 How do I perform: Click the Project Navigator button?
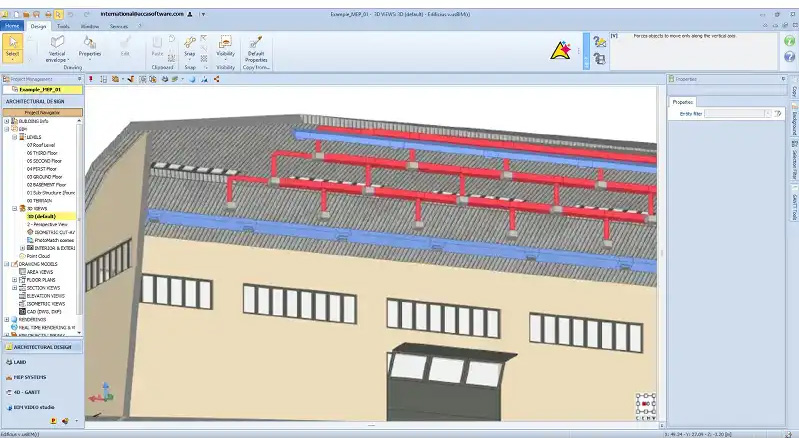pos(41,113)
